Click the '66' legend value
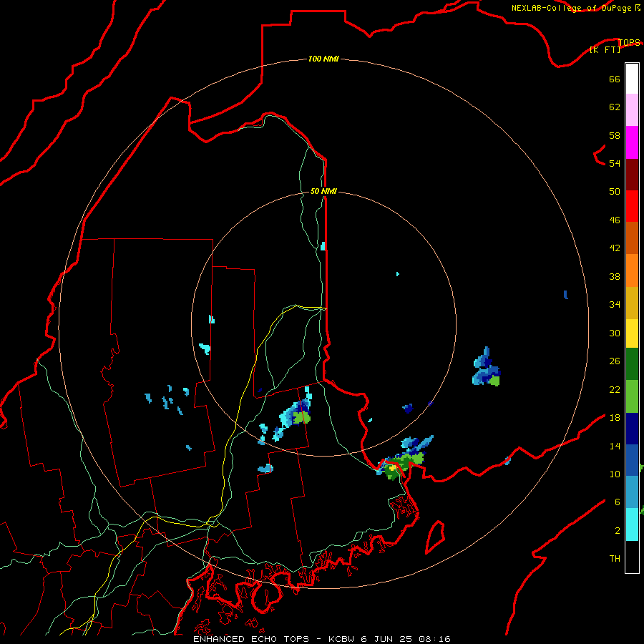 (615, 79)
